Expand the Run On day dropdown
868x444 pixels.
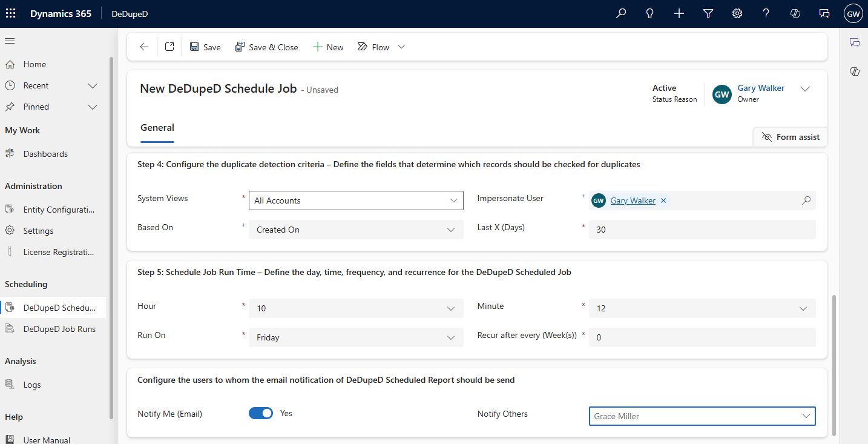tap(356, 337)
